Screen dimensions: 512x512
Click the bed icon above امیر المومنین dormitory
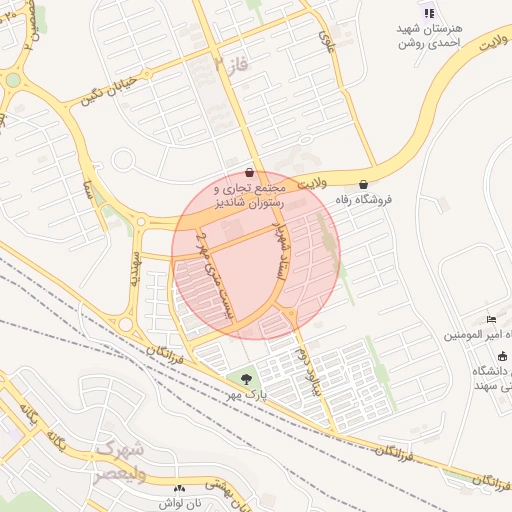coord(491,319)
